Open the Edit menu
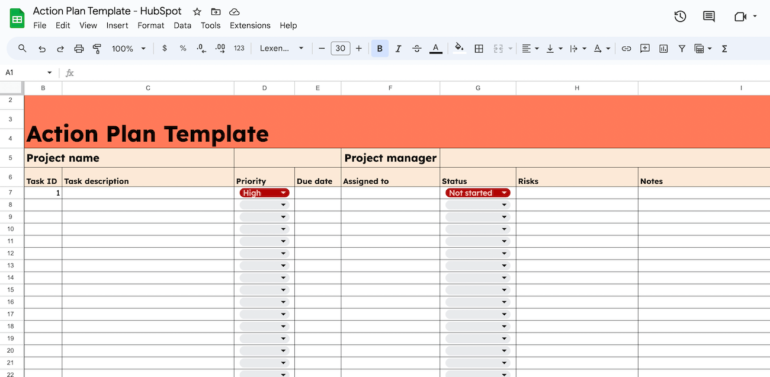This screenshot has height=377, width=770. click(63, 26)
